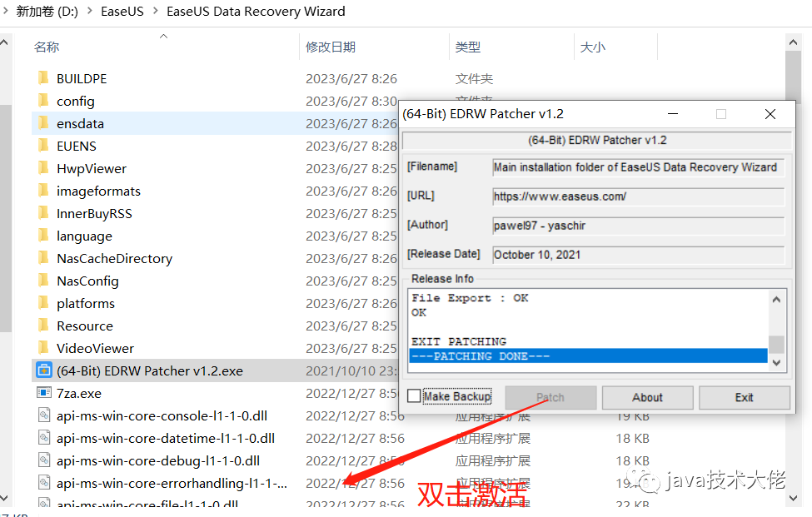Image resolution: width=812 pixels, height=517 pixels.
Task: Click the Release Info scrollbar thumb
Action: pos(776,344)
